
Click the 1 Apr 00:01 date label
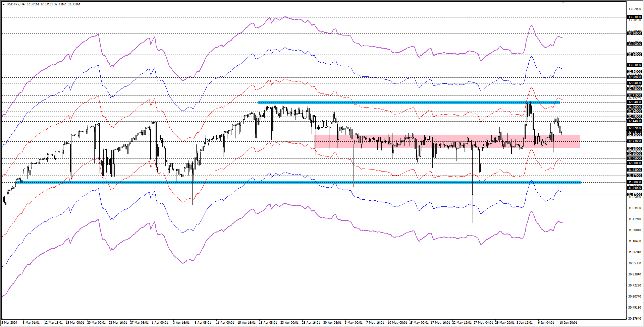[160, 323]
